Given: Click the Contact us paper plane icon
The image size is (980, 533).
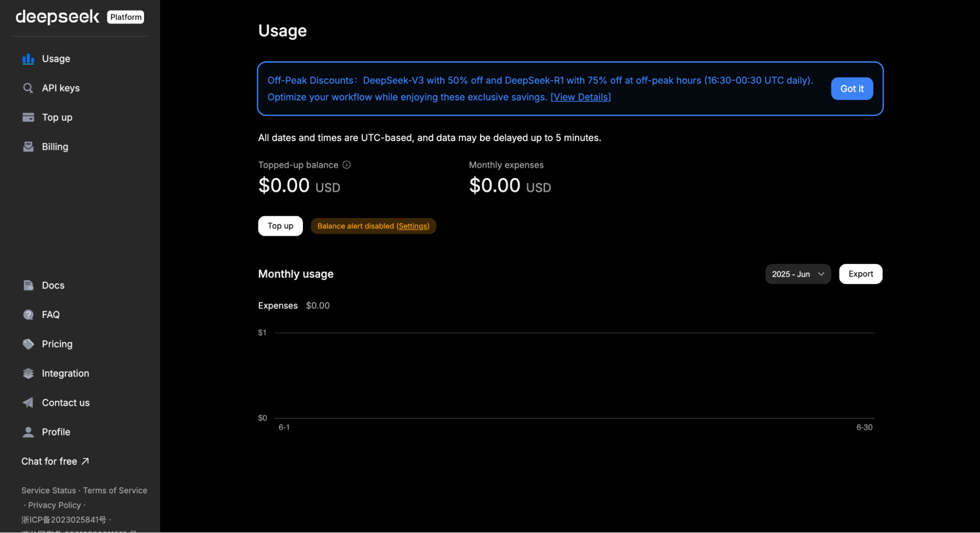Looking at the screenshot, I should (28, 403).
